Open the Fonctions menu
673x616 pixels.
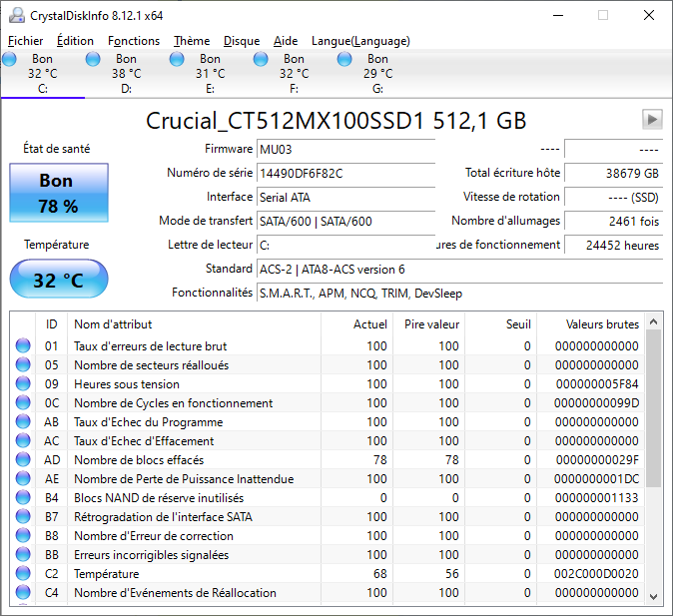tap(134, 41)
